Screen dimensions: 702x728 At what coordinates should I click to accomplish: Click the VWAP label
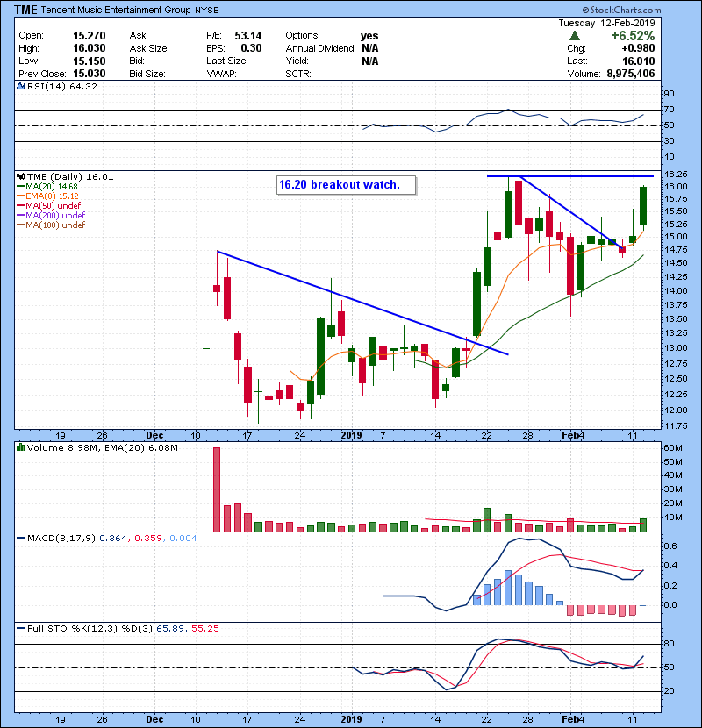pyautogui.click(x=222, y=74)
